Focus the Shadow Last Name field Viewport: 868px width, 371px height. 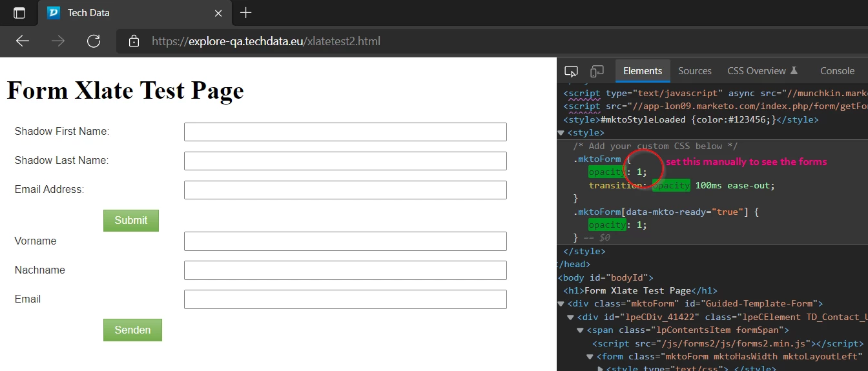(x=346, y=161)
